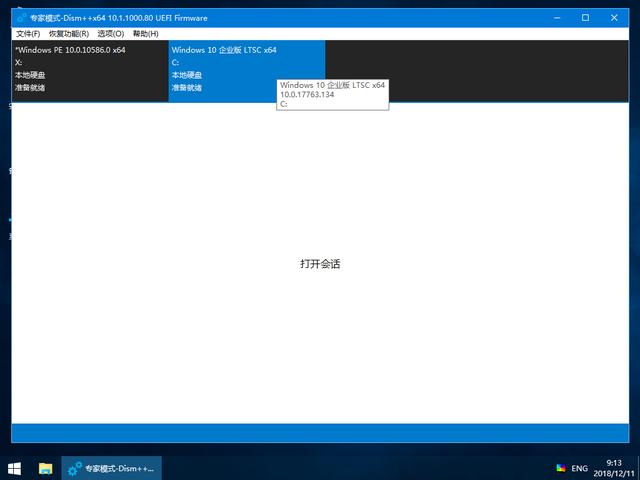Image resolution: width=640 pixels, height=480 pixels.
Task: Open the taskbar clock showing 9:13
Action: point(613,468)
